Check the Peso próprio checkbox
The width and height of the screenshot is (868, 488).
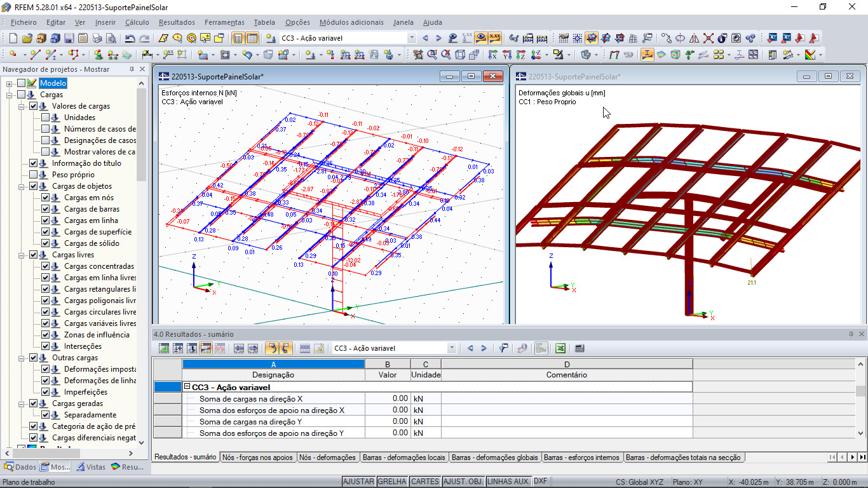[x=34, y=175]
